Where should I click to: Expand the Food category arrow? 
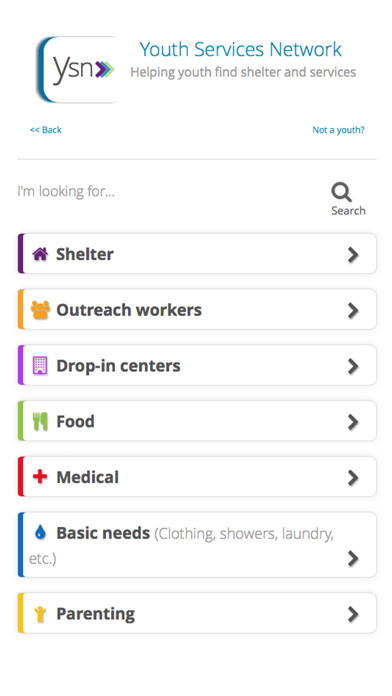pyautogui.click(x=353, y=422)
